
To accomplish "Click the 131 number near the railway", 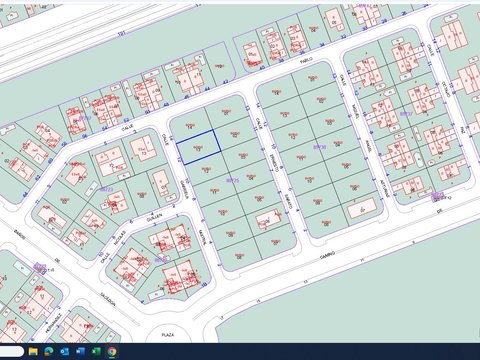I will coord(122,33).
